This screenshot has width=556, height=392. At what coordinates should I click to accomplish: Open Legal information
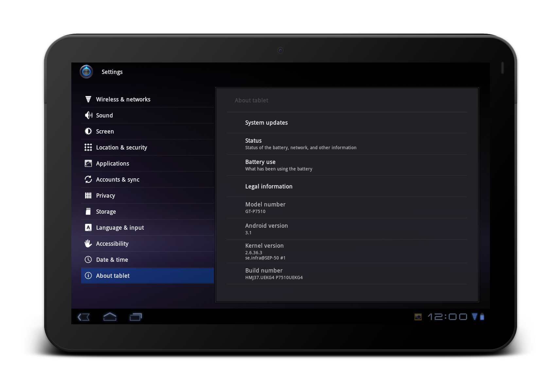[x=269, y=186]
